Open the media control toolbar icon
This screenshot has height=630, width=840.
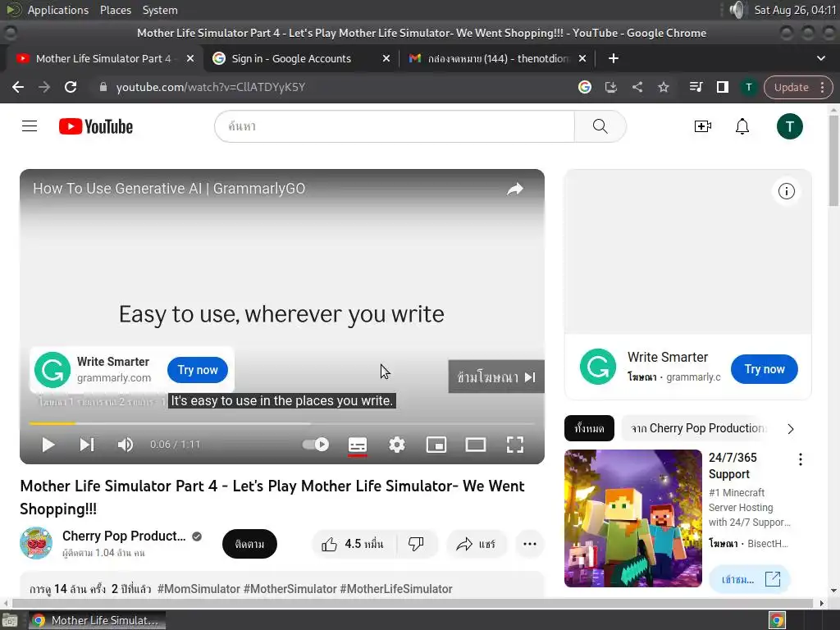[696, 87]
